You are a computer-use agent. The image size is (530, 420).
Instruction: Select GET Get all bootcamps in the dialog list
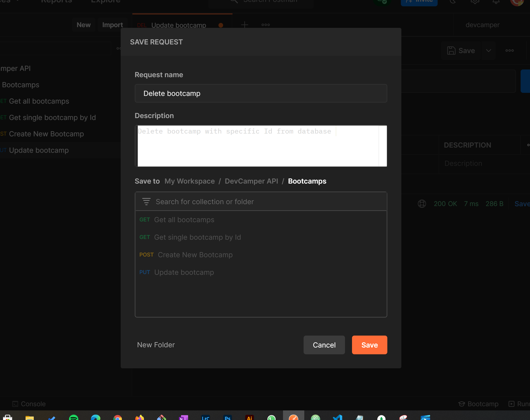click(261, 220)
